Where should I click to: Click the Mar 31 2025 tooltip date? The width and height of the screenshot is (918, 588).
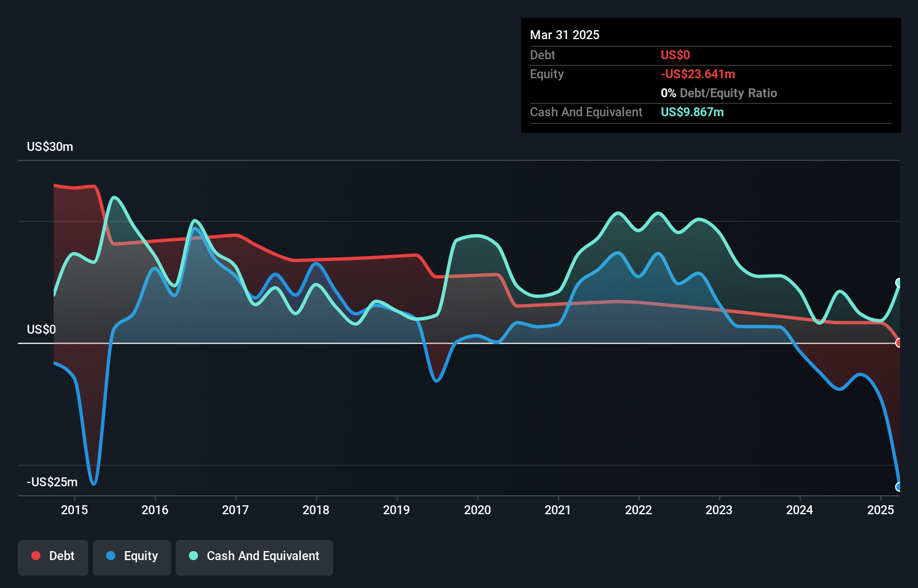click(x=565, y=35)
